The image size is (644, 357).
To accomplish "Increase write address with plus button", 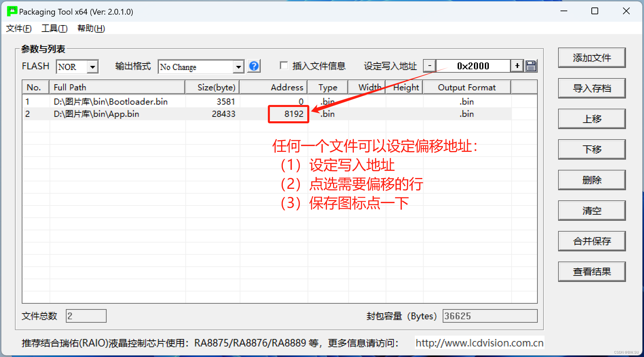I will click(517, 66).
